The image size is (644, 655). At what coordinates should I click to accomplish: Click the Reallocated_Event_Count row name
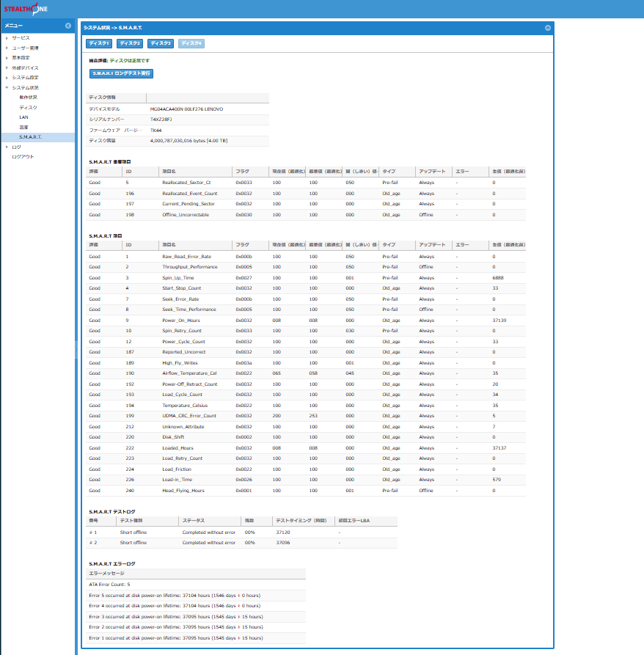[190, 194]
